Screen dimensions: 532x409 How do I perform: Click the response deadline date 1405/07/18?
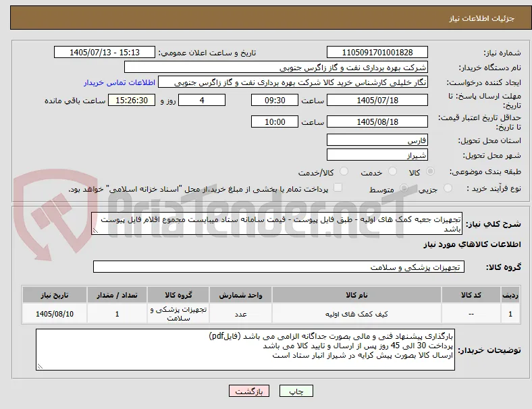377,100
